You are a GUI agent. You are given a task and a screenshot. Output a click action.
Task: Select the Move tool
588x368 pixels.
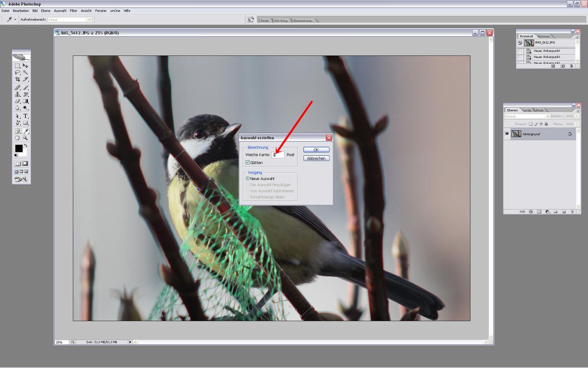[x=25, y=66]
